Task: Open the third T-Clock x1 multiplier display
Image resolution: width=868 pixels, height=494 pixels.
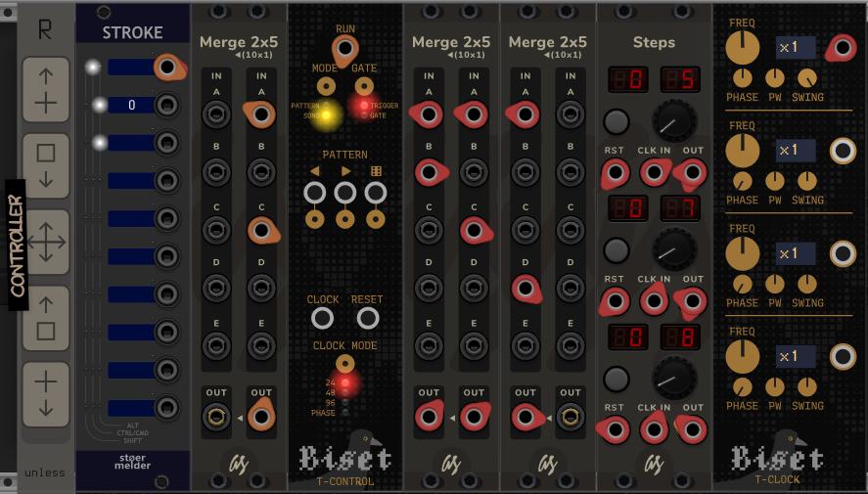Action: [x=795, y=253]
